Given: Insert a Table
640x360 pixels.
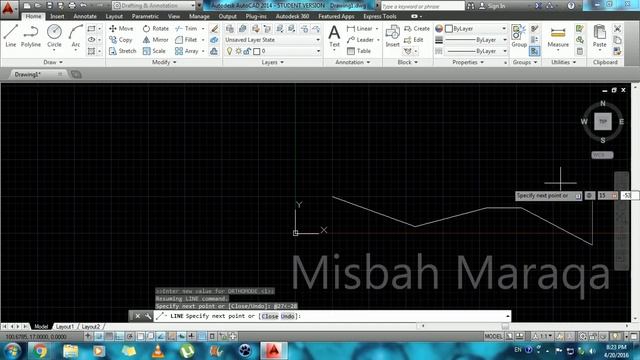Looking at the screenshot, I should (x=359, y=51).
